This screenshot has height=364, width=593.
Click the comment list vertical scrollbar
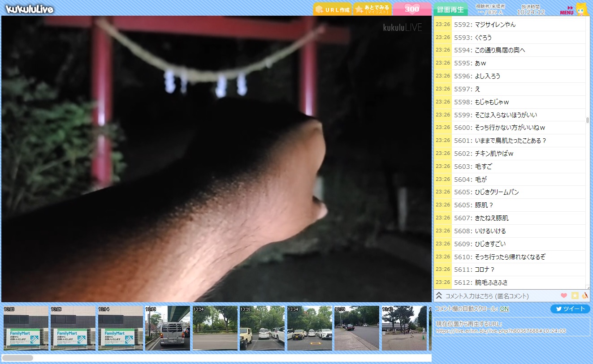click(588, 120)
